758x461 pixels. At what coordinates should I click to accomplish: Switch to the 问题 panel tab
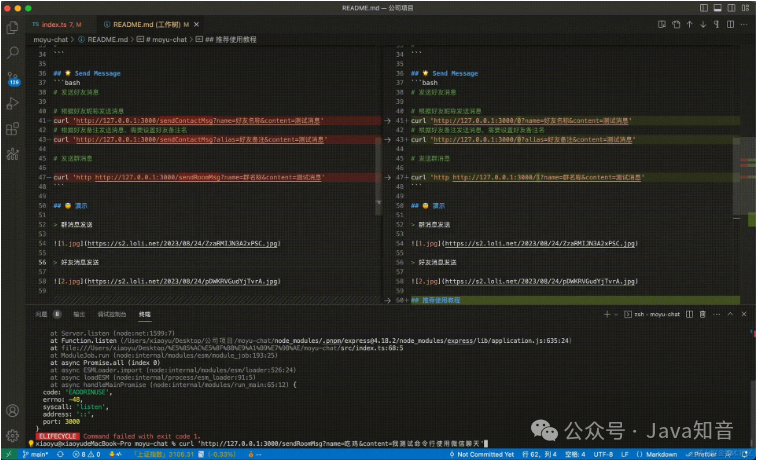42,315
